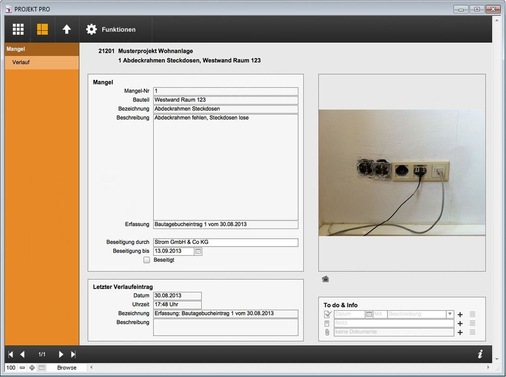
Task: Add a document with plus button
Action: (x=460, y=332)
